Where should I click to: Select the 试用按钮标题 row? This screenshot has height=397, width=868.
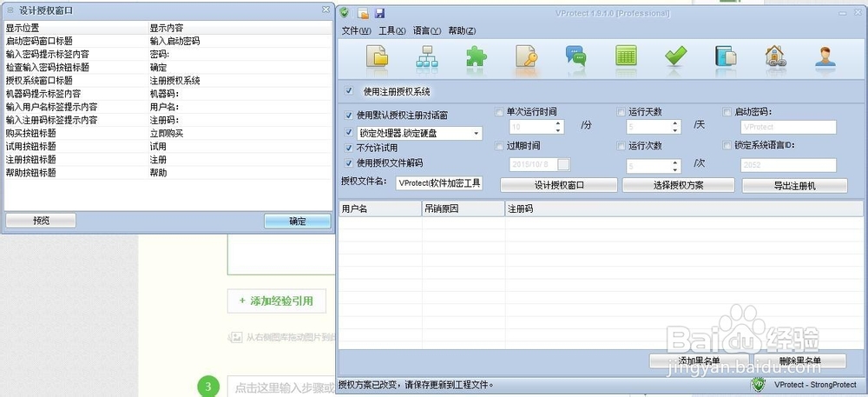[x=168, y=147]
